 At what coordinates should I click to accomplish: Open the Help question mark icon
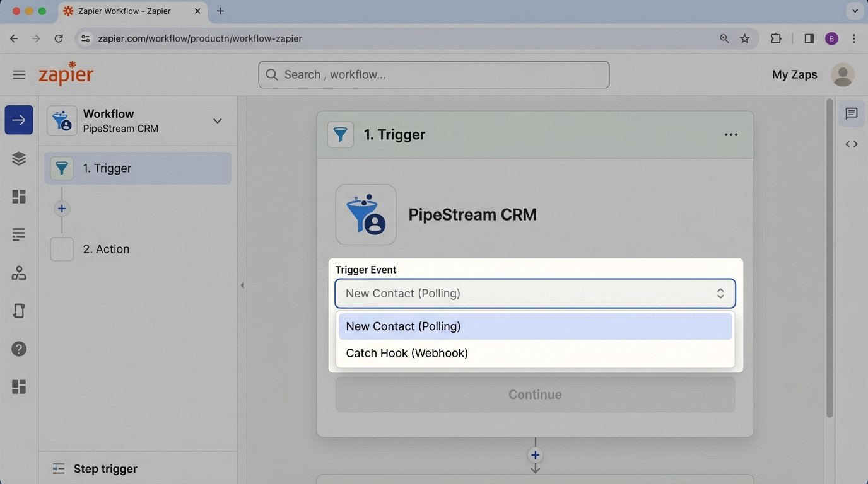[x=19, y=348]
